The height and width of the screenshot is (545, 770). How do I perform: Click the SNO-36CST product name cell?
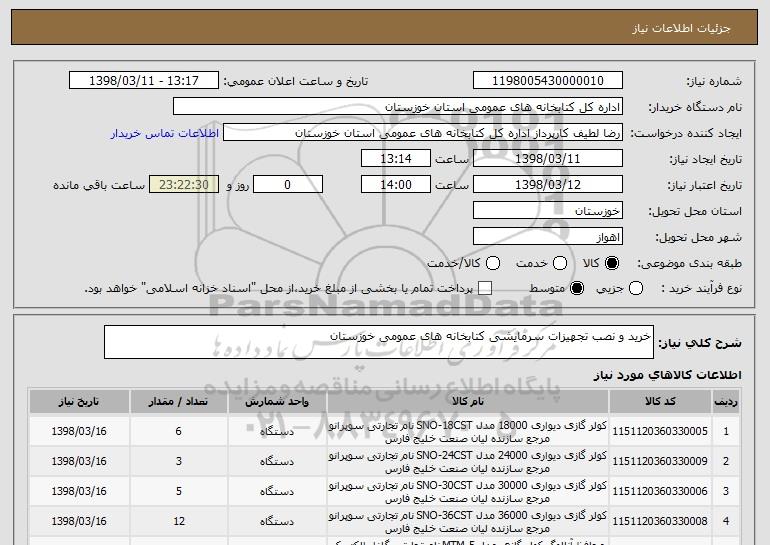click(x=468, y=521)
